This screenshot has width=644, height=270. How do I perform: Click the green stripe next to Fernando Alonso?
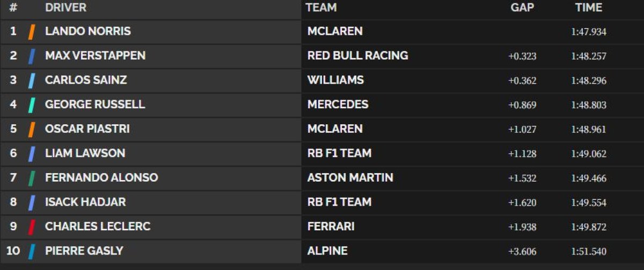pos(32,178)
